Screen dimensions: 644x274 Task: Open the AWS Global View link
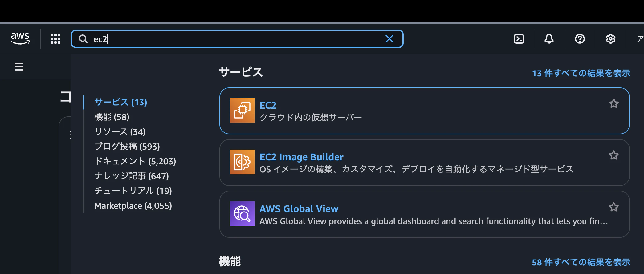pos(299,209)
